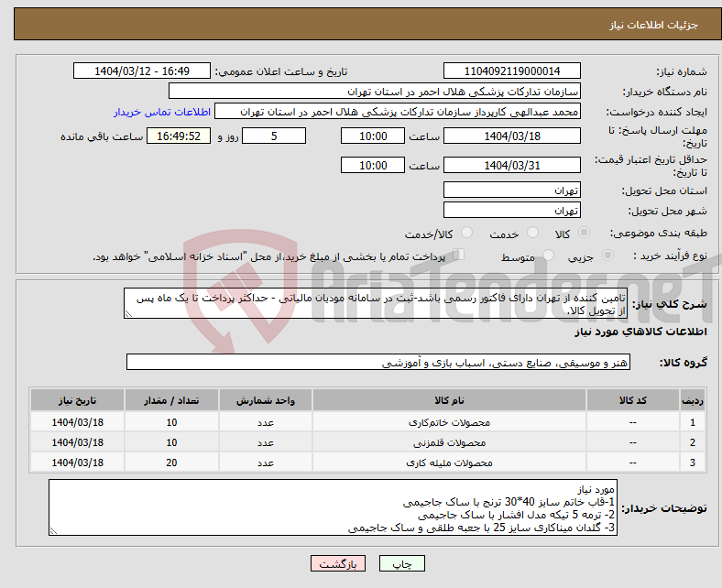Click the delivery city تهران field
Viewport: 722px width, 588px height.
click(x=511, y=210)
